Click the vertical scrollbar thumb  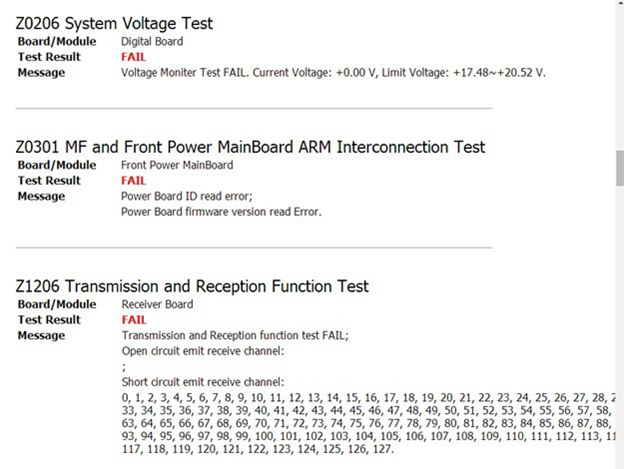coord(619,168)
